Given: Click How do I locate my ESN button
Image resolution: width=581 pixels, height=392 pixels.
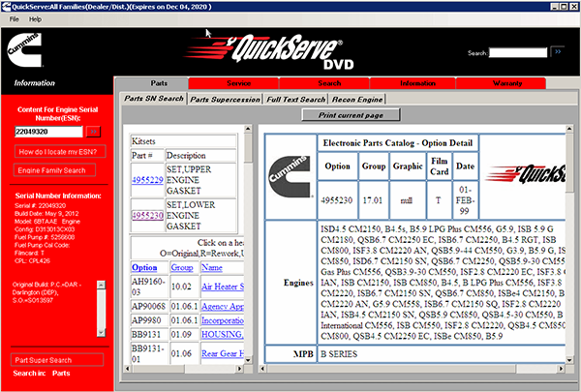Looking at the screenshot, I should [x=60, y=152].
